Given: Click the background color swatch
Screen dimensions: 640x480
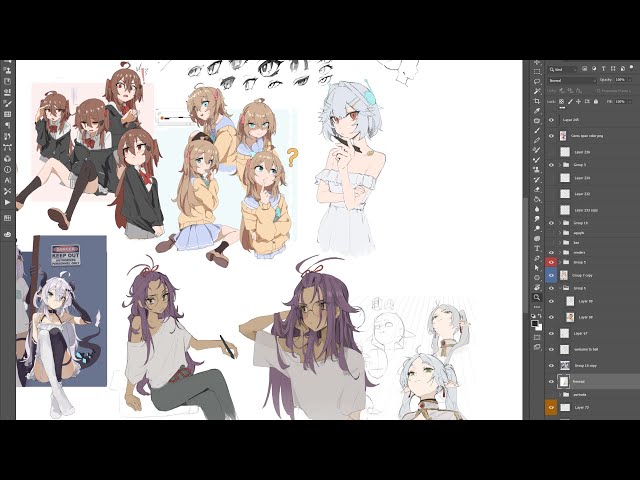Looking at the screenshot, I should coord(539,327).
